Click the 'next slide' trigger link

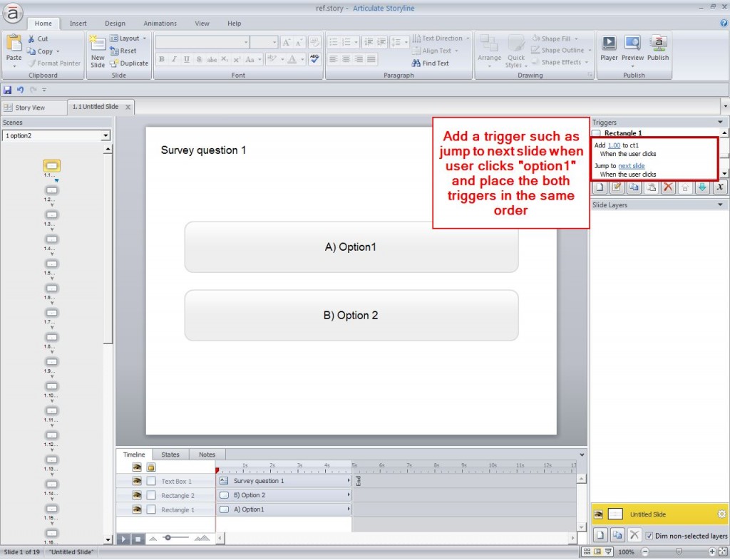pos(632,166)
